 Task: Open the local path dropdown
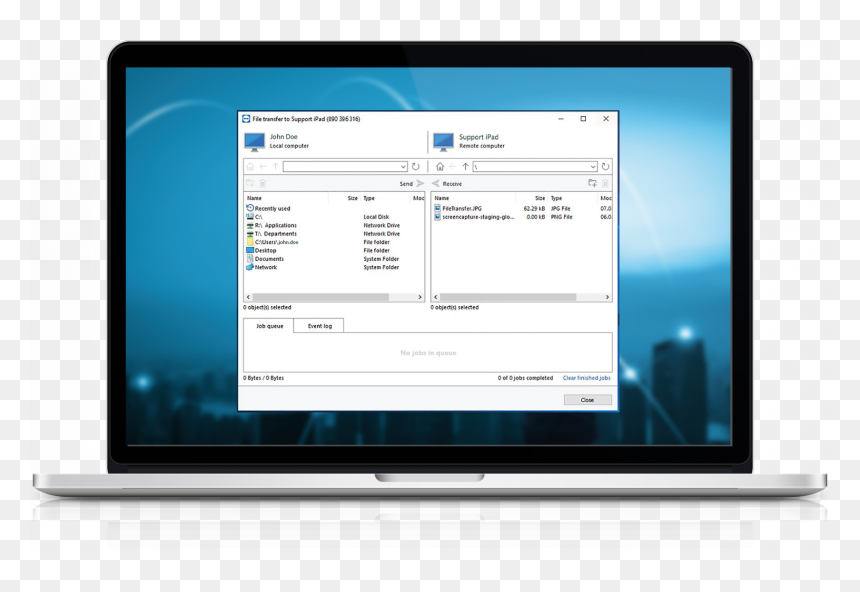[x=403, y=166]
